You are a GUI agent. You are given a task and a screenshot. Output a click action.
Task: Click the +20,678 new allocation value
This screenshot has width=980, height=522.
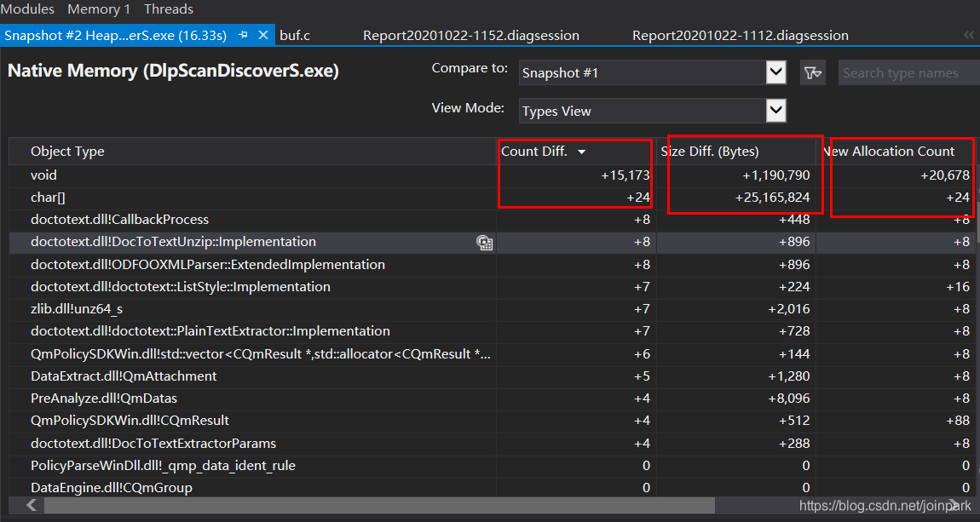[x=944, y=175]
